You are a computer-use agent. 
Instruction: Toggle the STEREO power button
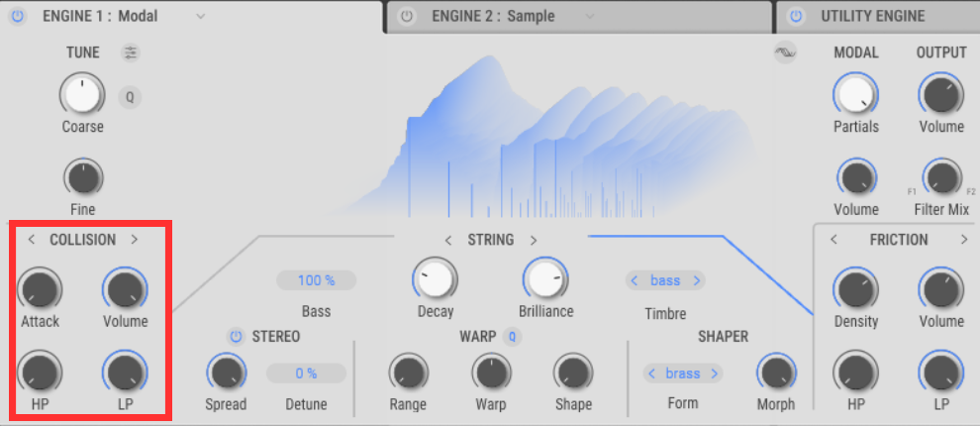(236, 337)
